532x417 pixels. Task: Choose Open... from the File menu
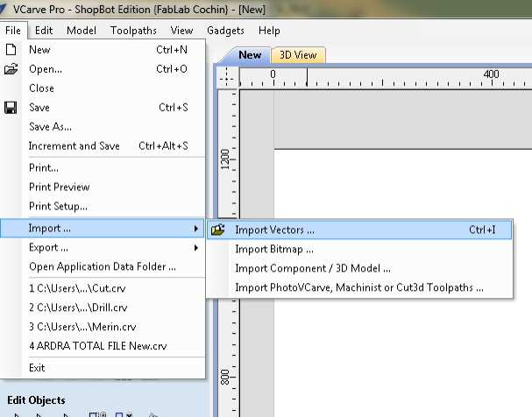103,69
